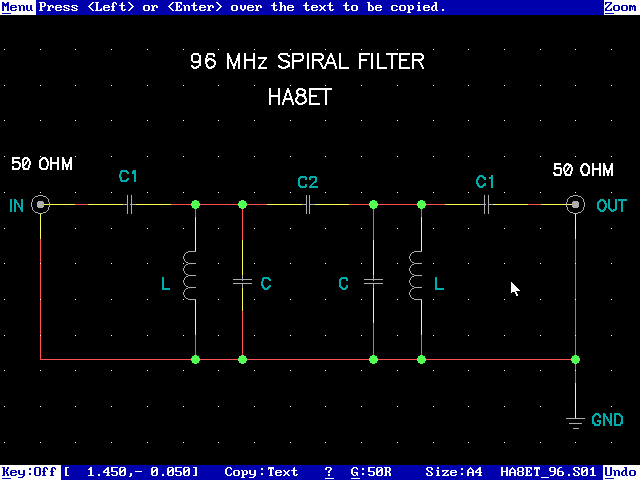
Task: Select the left C1 capacitor near IN
Action: coord(128,205)
